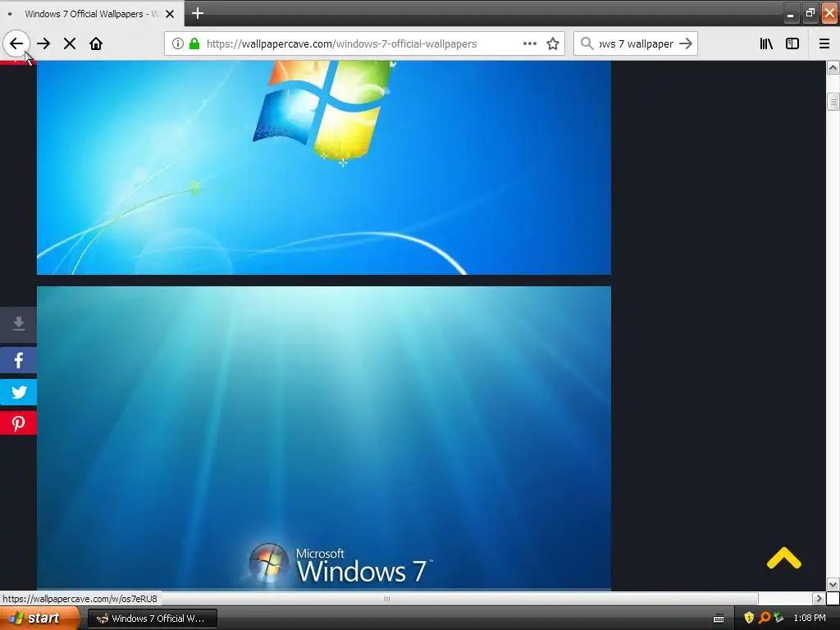Viewport: 840px width, 630px height.
Task: Download wallpaper using the side download icon
Action: click(x=18, y=324)
